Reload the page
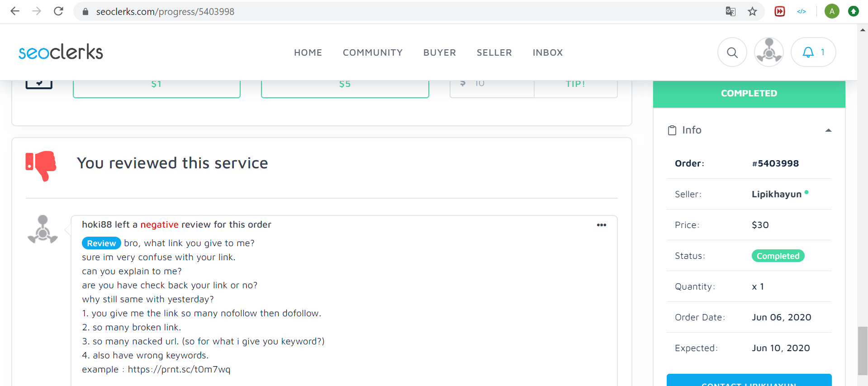The image size is (868, 386). pyautogui.click(x=58, y=11)
